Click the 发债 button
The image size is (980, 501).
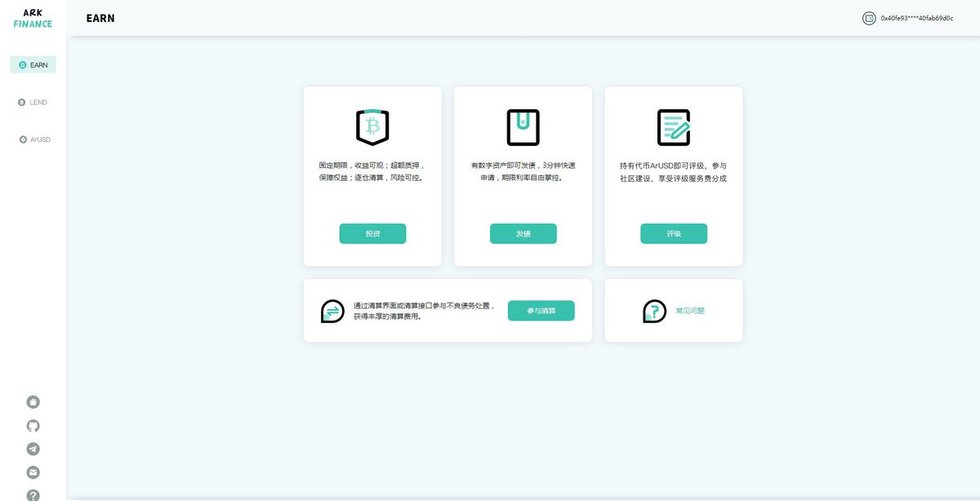(523, 233)
